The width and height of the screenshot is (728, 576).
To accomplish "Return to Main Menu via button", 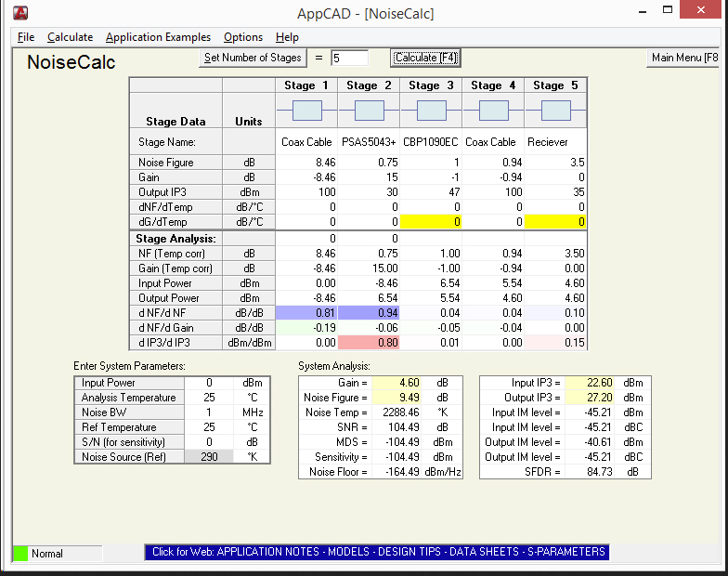I will click(x=684, y=58).
